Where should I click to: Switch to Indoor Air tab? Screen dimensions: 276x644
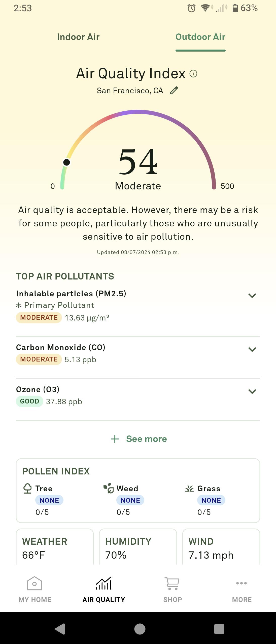pyautogui.click(x=78, y=37)
